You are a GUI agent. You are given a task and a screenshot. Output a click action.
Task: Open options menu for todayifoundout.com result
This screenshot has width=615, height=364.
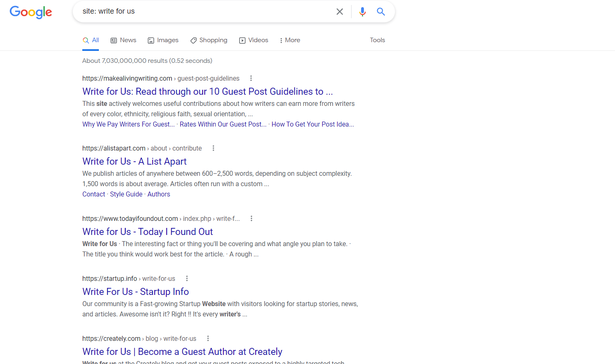251,218
